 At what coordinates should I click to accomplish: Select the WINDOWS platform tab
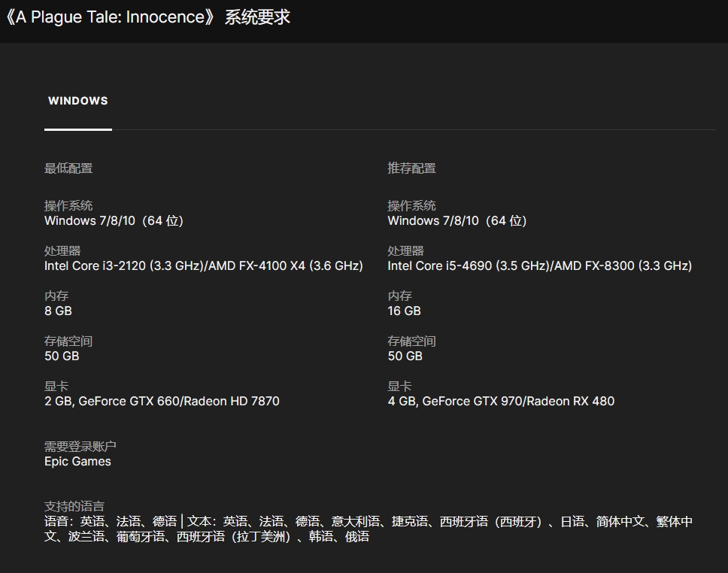78,101
